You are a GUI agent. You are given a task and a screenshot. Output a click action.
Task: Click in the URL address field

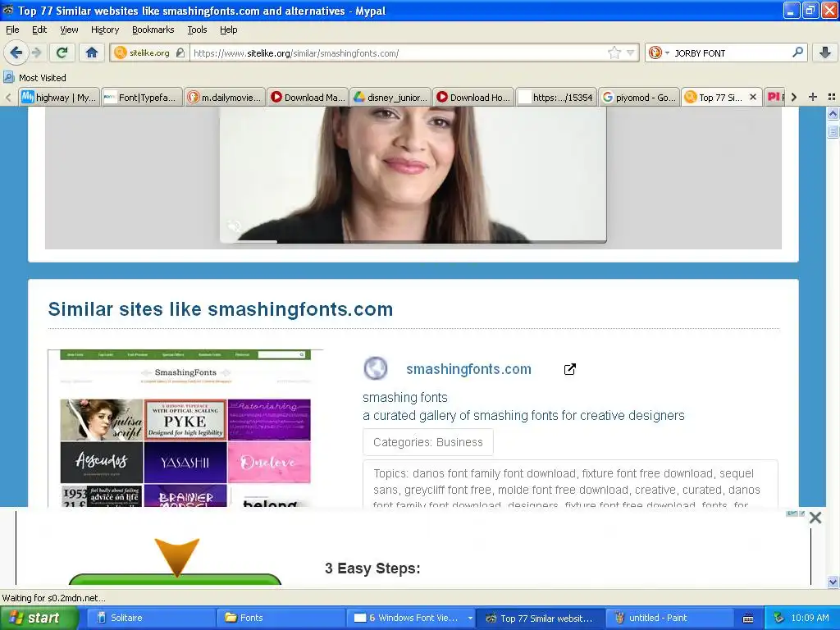399,53
